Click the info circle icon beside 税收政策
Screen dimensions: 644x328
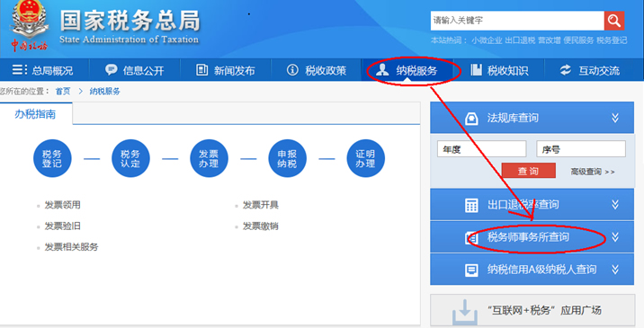point(292,70)
